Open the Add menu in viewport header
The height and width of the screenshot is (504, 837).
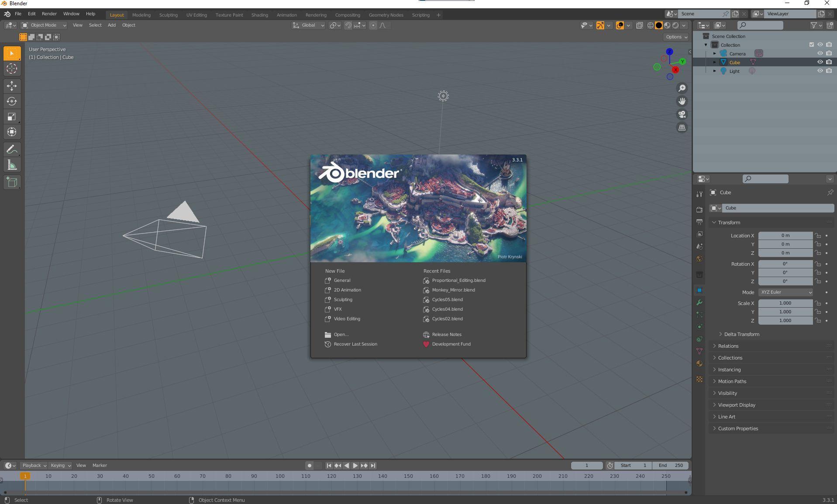coord(112,25)
